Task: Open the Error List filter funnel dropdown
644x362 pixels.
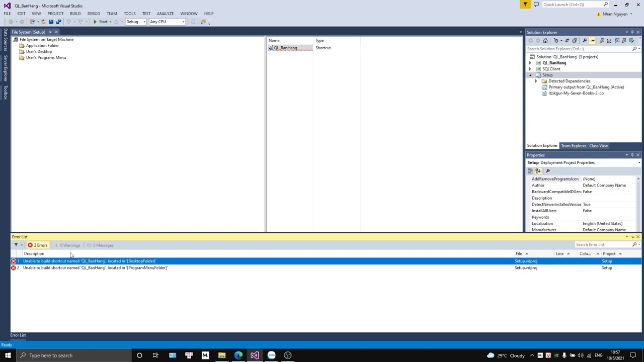Action: point(18,245)
